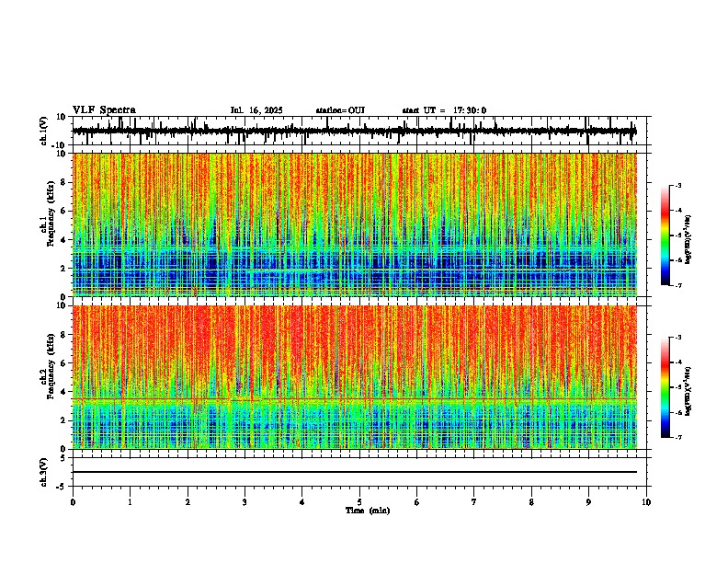
Task: Click the '-7' tick on ch.1 colorbar
Action: (677, 285)
